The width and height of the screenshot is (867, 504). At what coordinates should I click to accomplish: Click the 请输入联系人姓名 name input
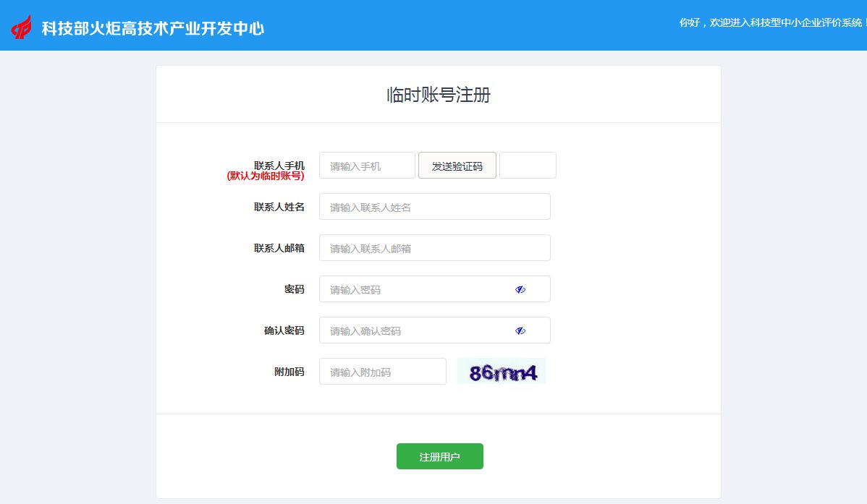434,206
